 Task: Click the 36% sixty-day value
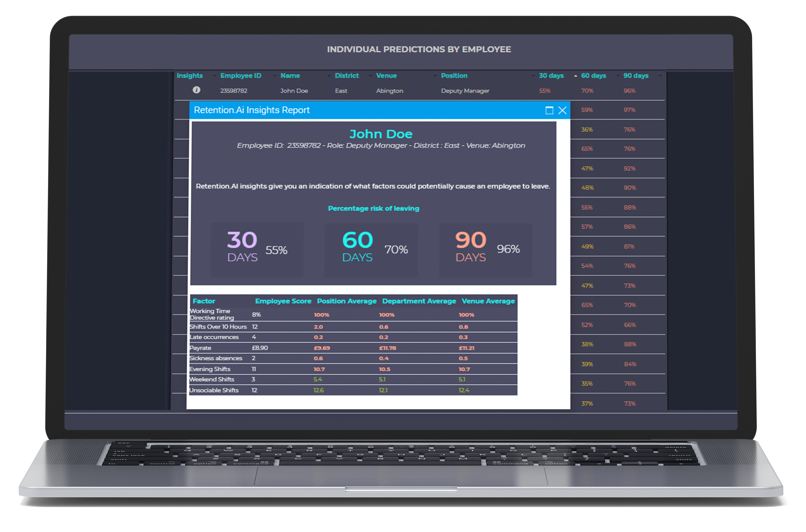tap(587, 130)
